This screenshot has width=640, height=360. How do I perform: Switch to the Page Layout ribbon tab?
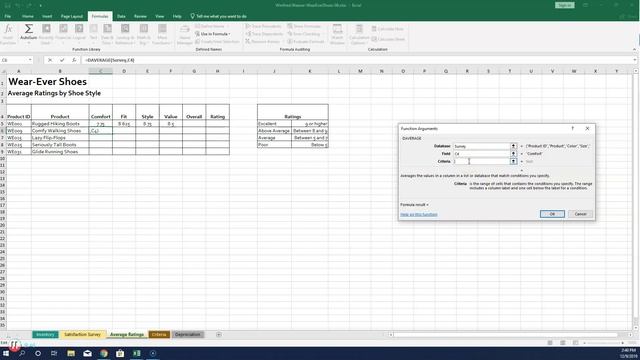point(71,16)
